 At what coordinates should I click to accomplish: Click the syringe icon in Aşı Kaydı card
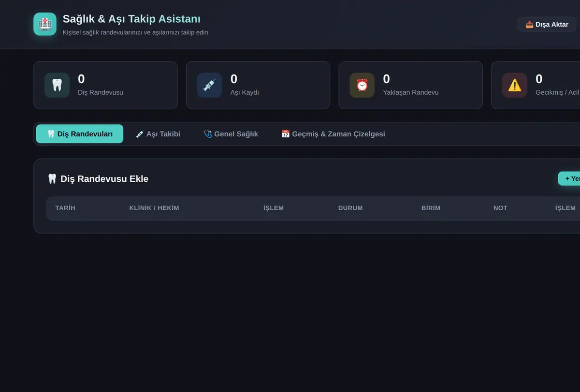[209, 86]
